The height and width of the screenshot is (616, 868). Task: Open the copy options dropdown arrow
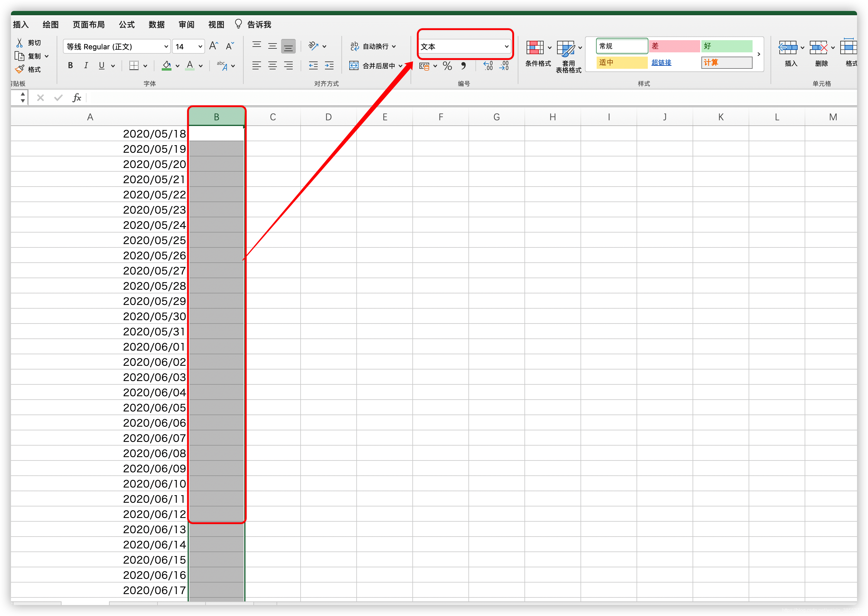pyautogui.click(x=47, y=56)
